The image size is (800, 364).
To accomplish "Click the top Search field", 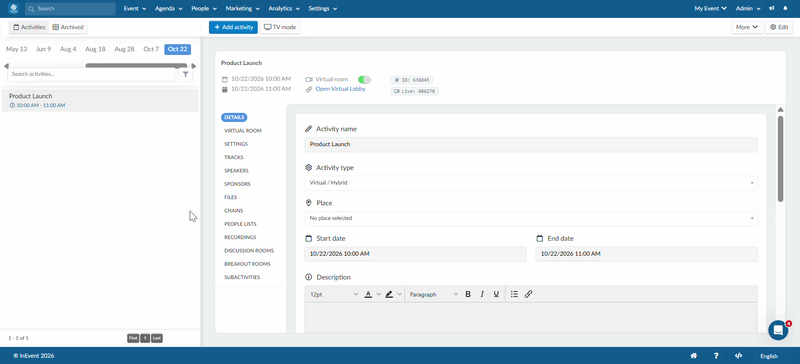I will pos(70,9).
